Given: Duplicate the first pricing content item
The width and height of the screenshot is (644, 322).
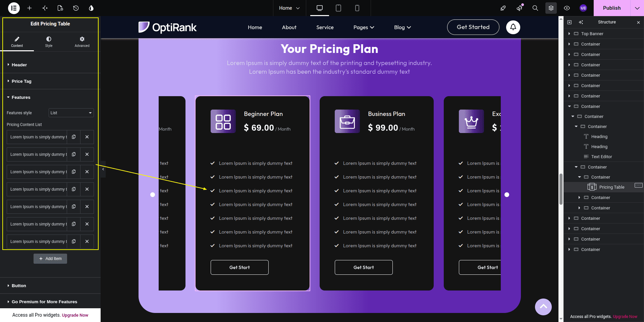Looking at the screenshot, I should (74, 137).
